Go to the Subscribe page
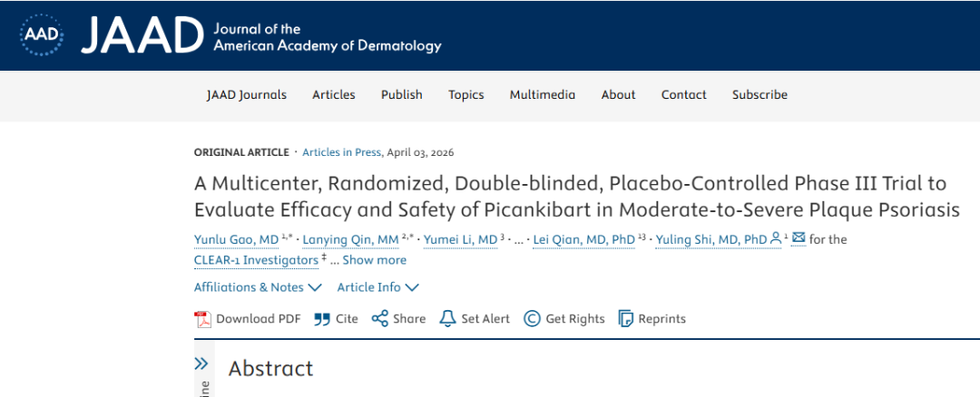This screenshot has height=397, width=980. (x=759, y=95)
